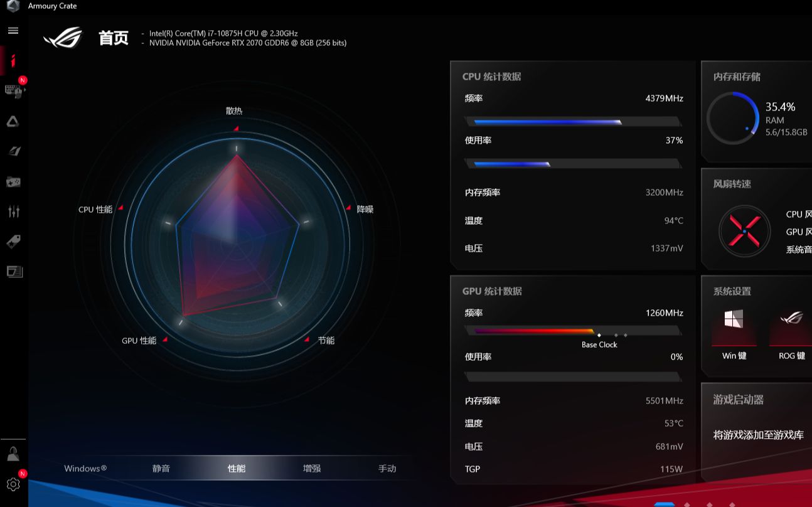Click the CPU 性能 radar chart label
This screenshot has height=507, width=812.
pyautogui.click(x=95, y=209)
